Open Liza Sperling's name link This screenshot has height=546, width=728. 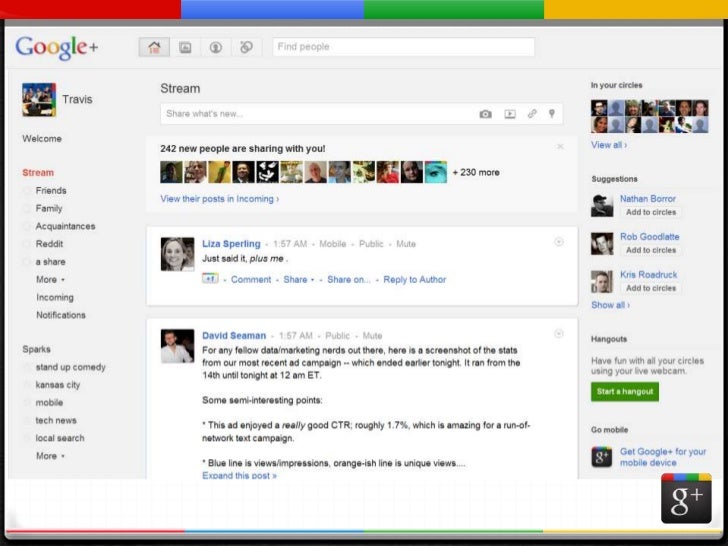231,244
